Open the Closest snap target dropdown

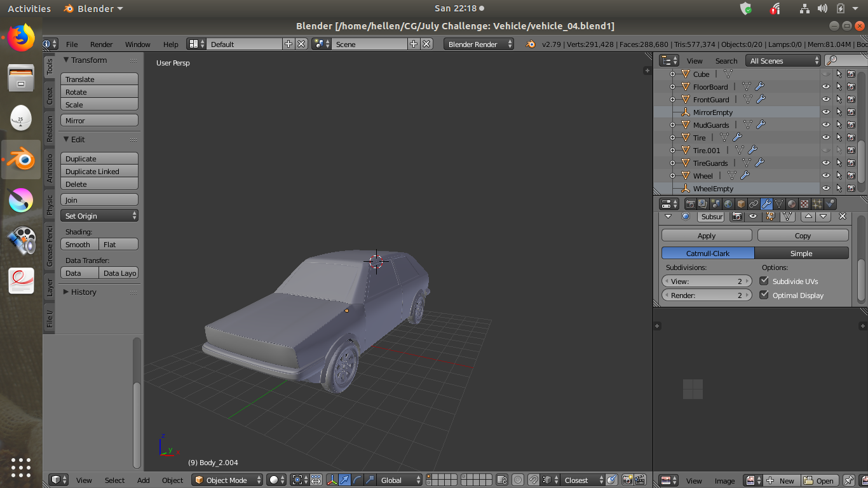click(582, 480)
